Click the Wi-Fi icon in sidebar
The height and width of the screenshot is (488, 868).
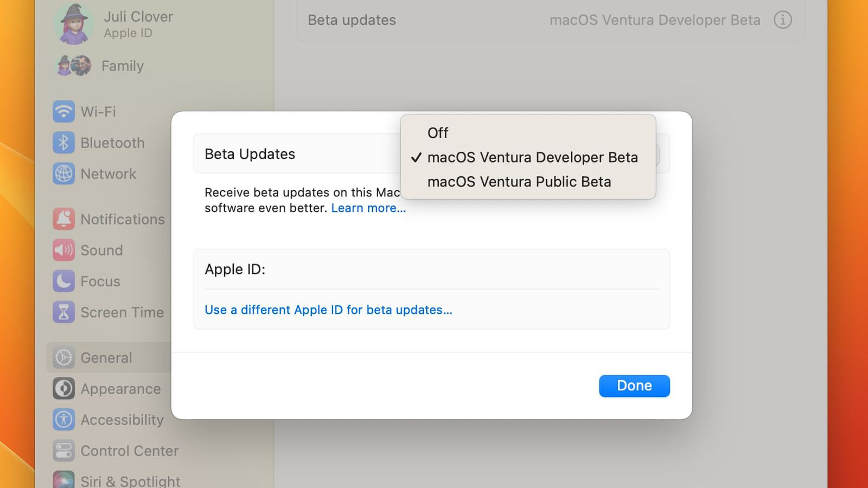(x=63, y=112)
